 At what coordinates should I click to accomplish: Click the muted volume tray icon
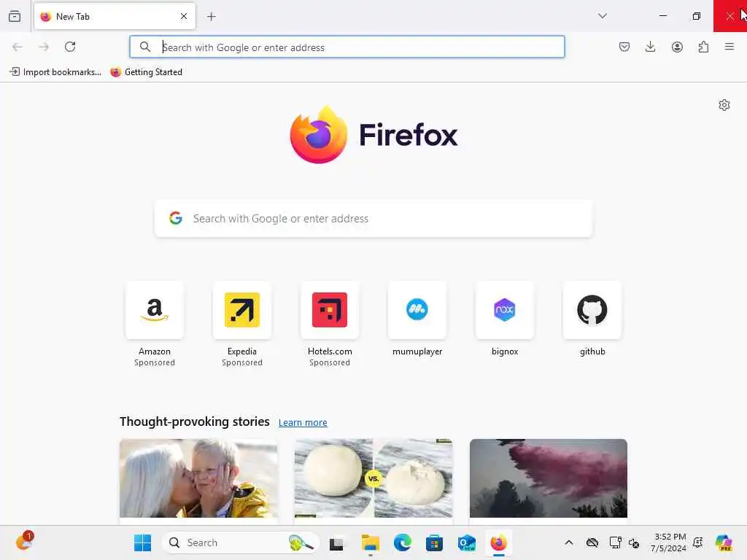point(634,542)
